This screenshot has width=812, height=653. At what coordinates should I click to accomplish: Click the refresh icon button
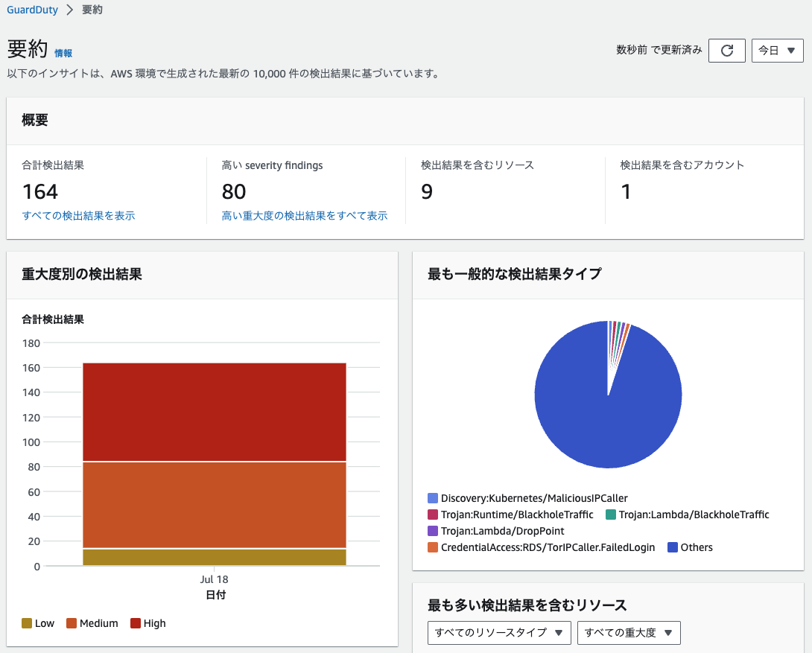click(726, 50)
